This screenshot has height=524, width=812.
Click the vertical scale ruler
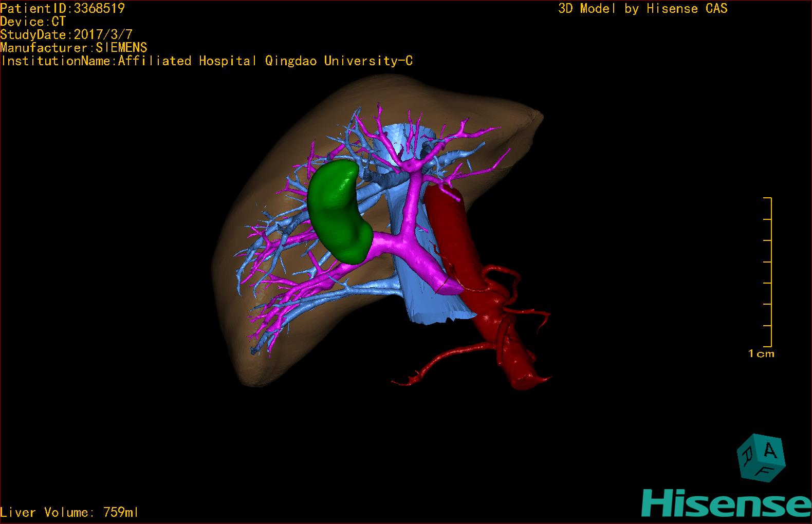[x=769, y=271]
